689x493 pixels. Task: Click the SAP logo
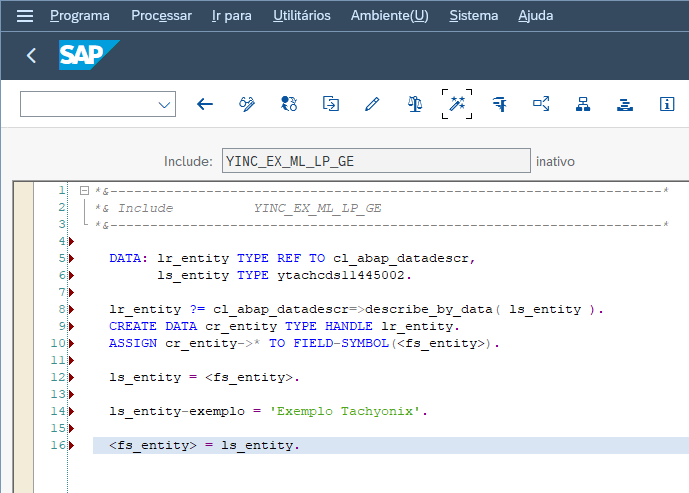[89, 55]
